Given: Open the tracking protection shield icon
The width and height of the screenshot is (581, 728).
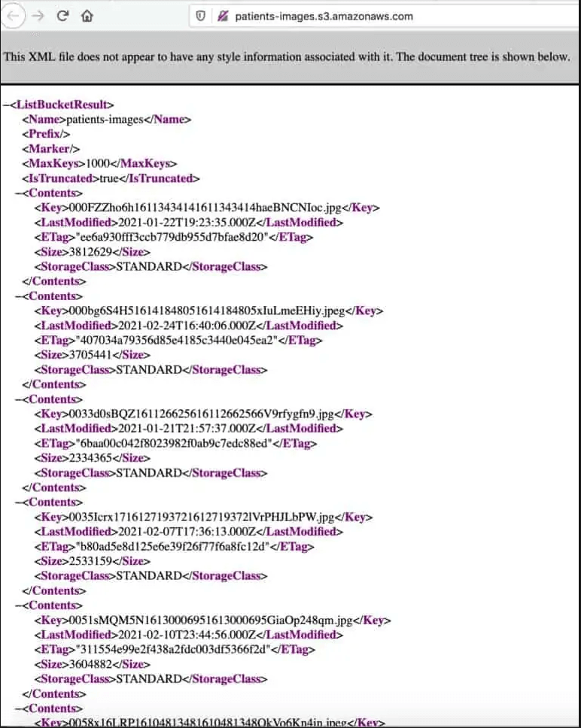Looking at the screenshot, I should click(x=201, y=17).
